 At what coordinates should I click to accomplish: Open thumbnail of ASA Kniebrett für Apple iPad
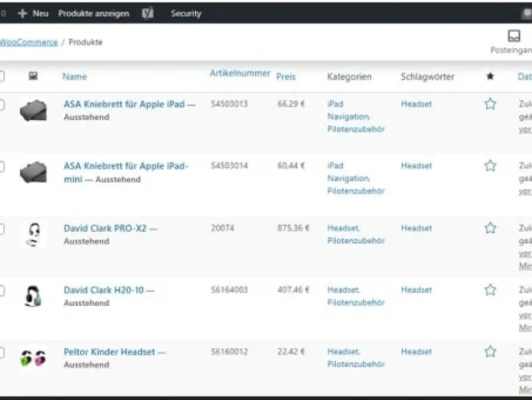pyautogui.click(x=33, y=110)
